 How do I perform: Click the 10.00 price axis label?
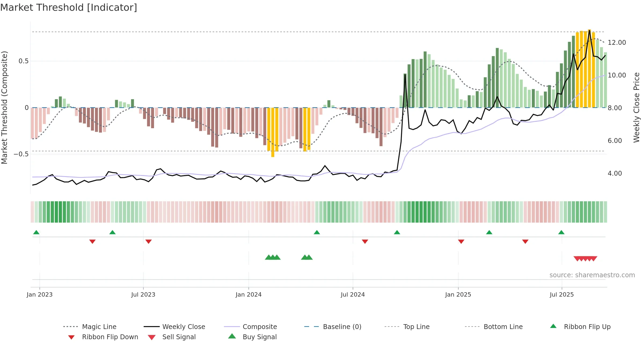tap(617, 75)
